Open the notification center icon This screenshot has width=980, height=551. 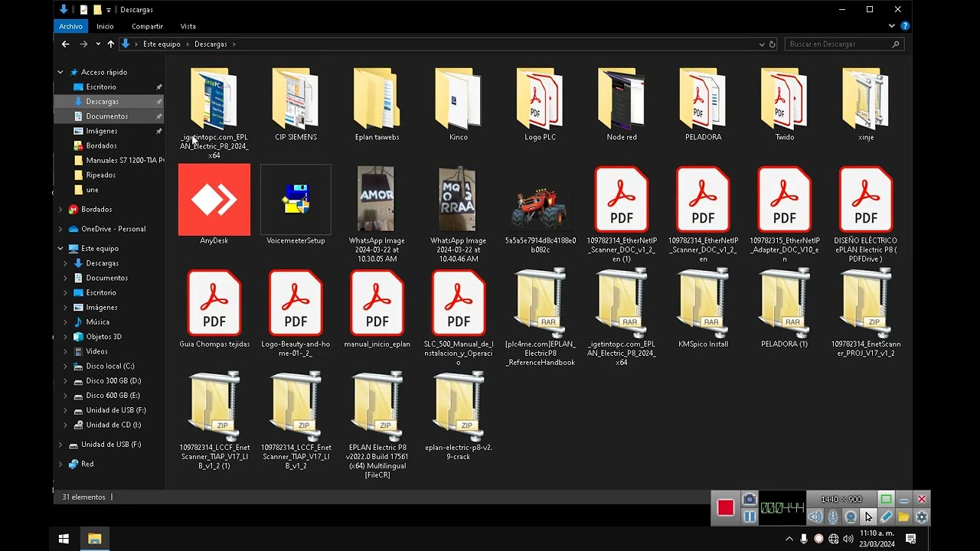click(x=910, y=539)
